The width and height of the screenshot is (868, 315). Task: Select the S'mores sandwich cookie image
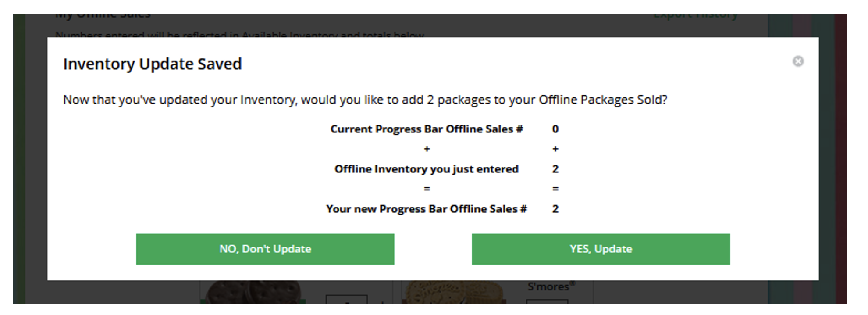pos(454,292)
